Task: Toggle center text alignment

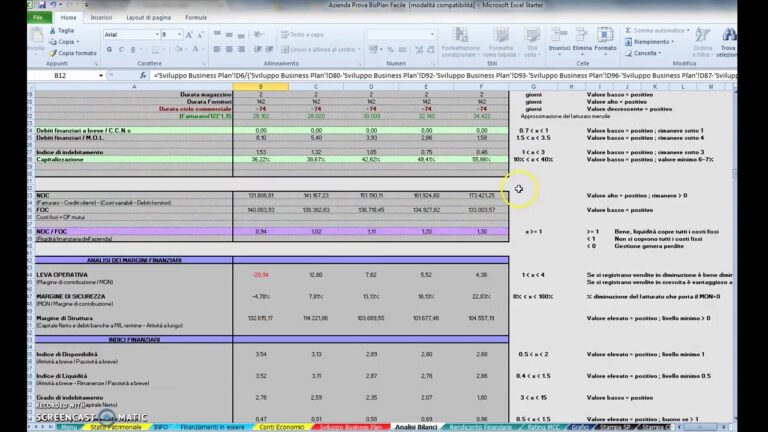Action: click(229, 49)
